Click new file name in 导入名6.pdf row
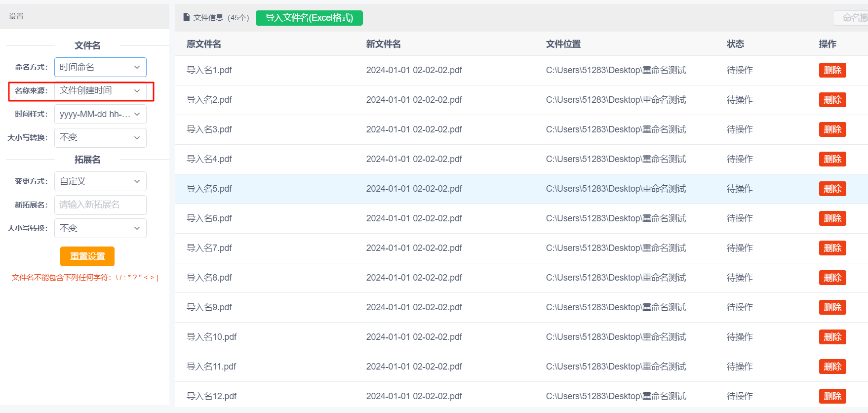The height and width of the screenshot is (413, 868). [x=414, y=218]
